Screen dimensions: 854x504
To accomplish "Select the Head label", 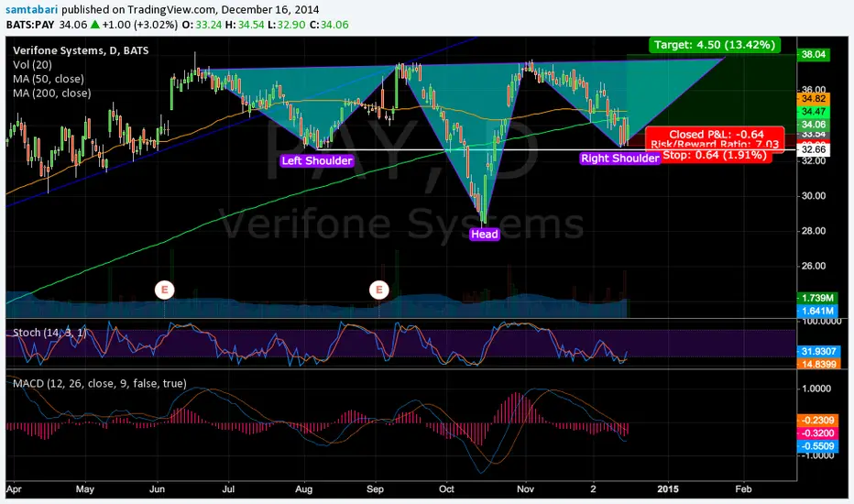I will (484, 235).
